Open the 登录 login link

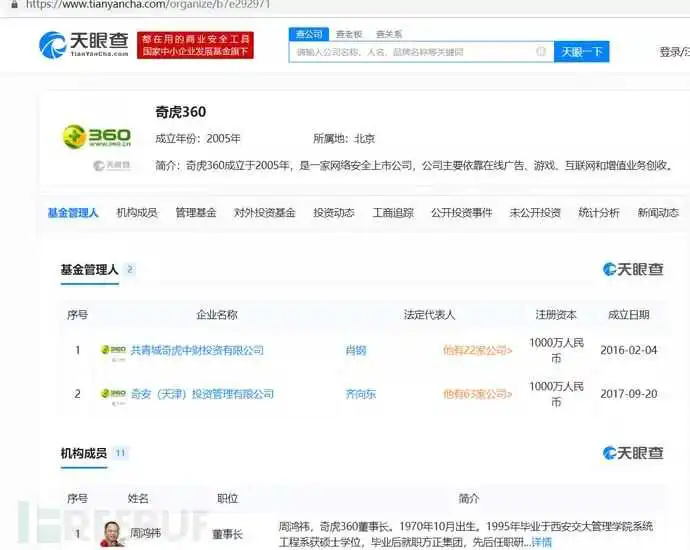click(670, 52)
